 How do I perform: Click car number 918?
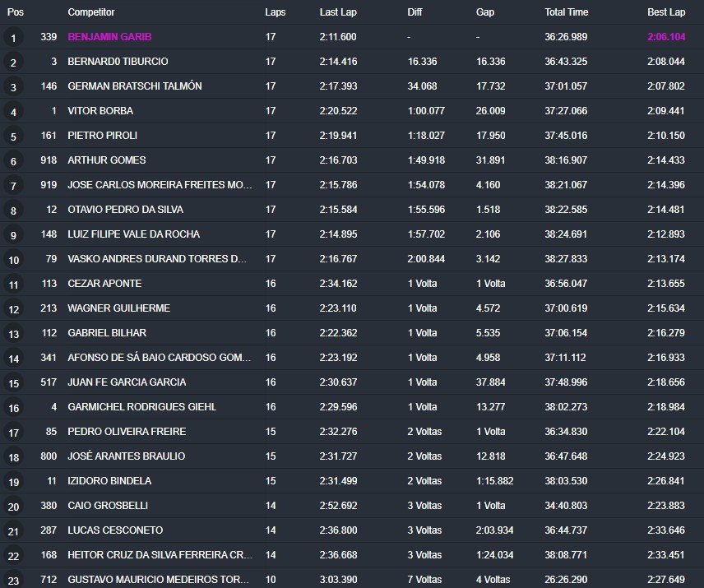(49, 160)
